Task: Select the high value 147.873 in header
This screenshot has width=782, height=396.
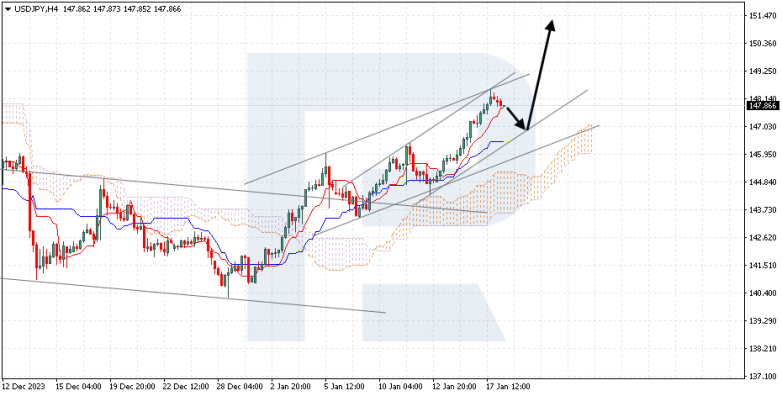Action: (107, 9)
